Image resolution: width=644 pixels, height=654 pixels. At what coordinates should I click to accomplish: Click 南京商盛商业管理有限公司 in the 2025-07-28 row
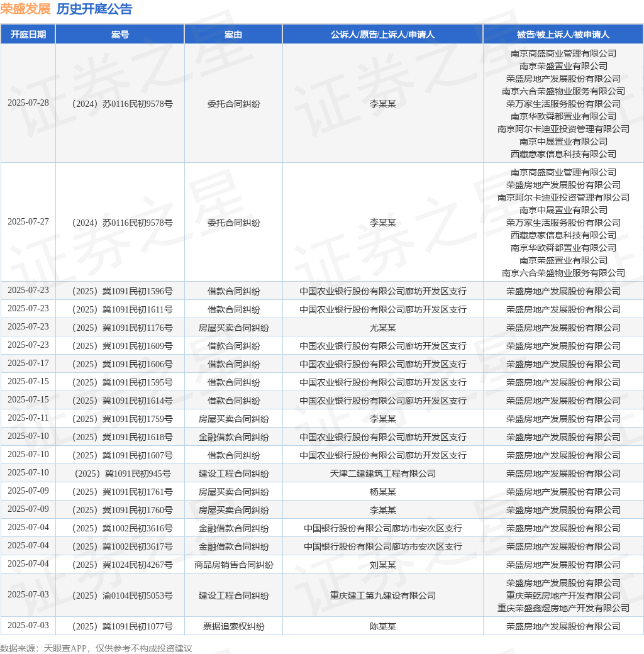click(x=563, y=53)
